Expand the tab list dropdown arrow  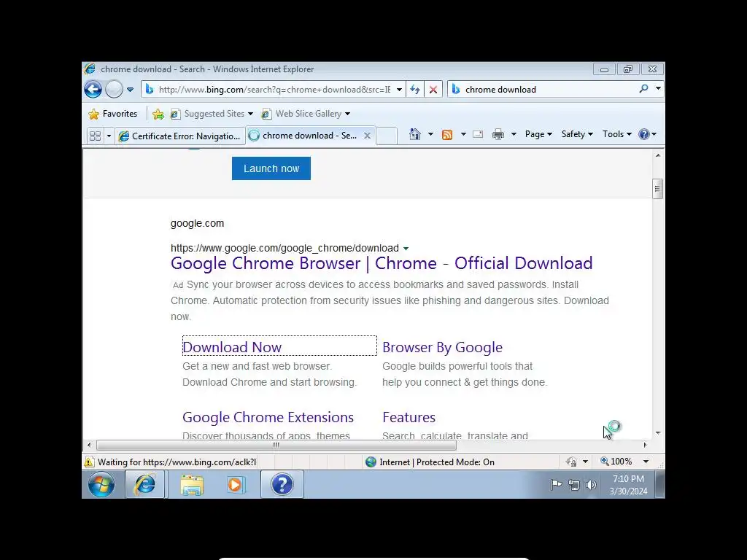[x=109, y=136]
